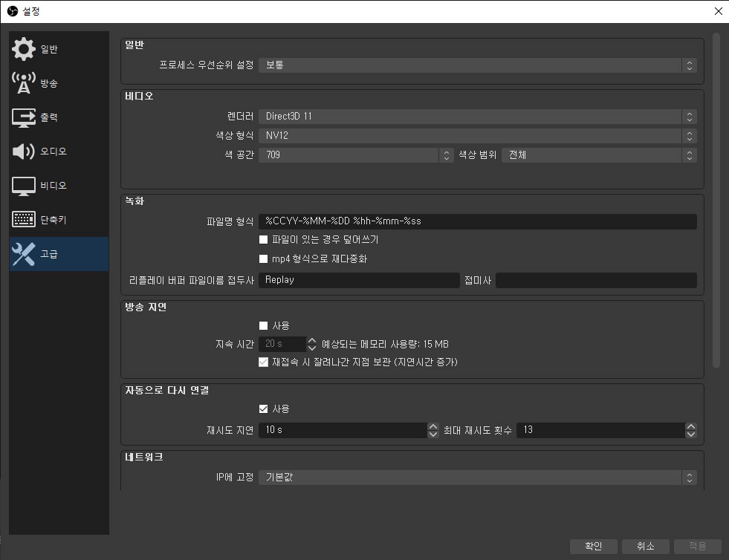Select the 고급 tools icon
Screen dimensions: 729x560
(x=23, y=254)
